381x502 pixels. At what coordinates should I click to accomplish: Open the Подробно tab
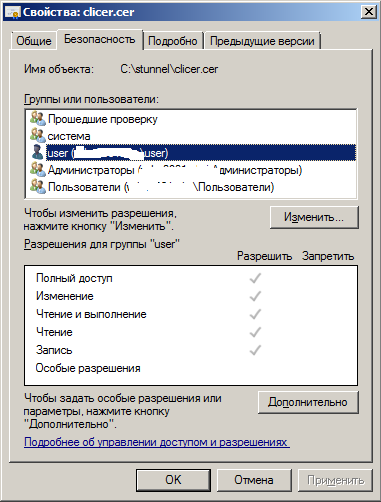[x=173, y=41]
